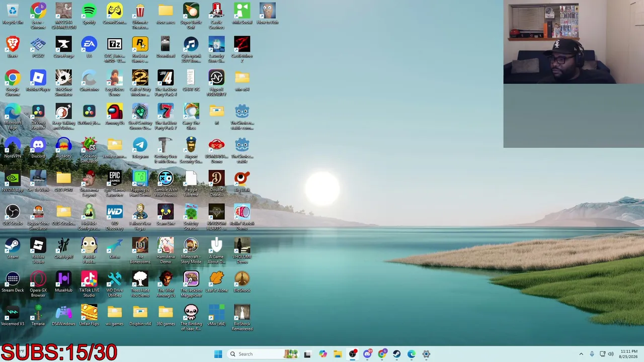Launch Terraria from the desktop
644x362 pixels.
click(38, 316)
